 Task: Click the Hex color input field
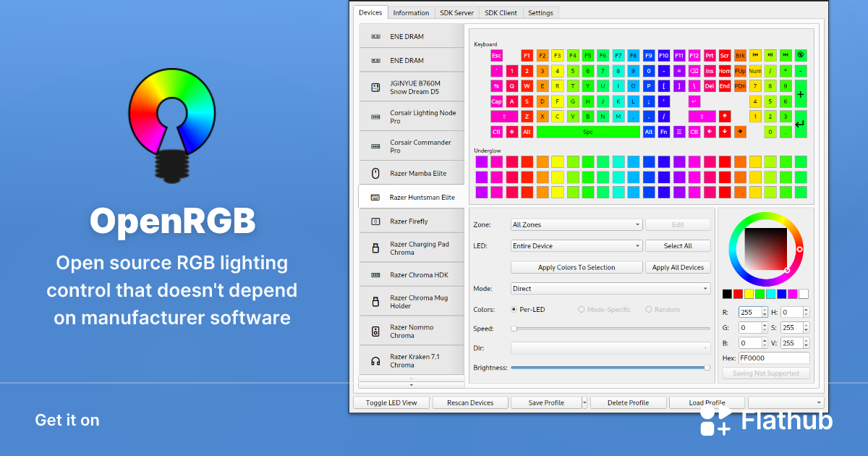(x=773, y=358)
